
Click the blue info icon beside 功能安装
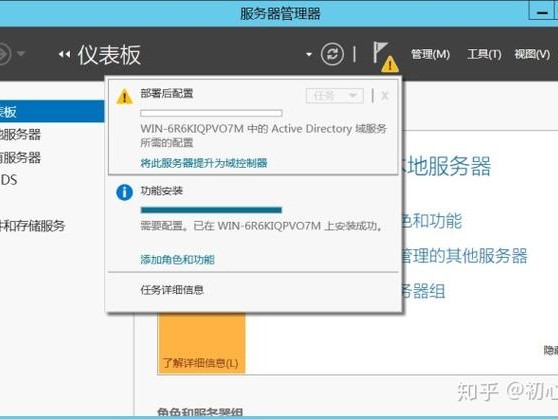pos(125,193)
